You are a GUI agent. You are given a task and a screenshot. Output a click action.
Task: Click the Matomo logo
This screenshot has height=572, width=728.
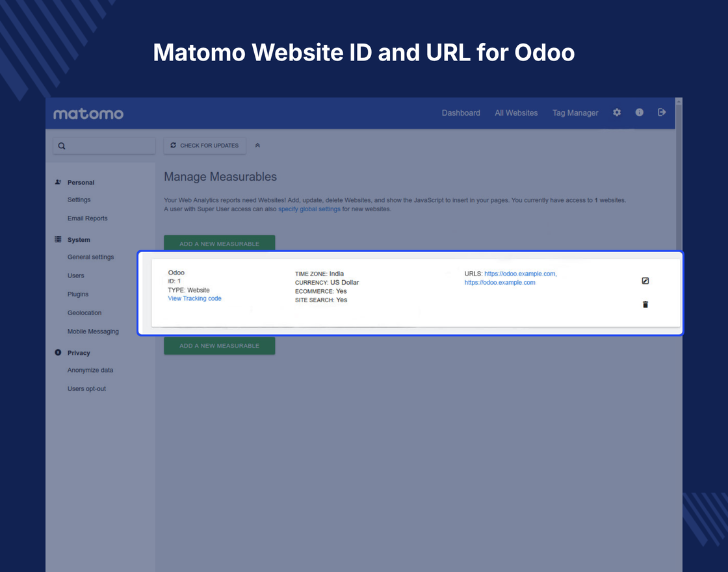(88, 114)
